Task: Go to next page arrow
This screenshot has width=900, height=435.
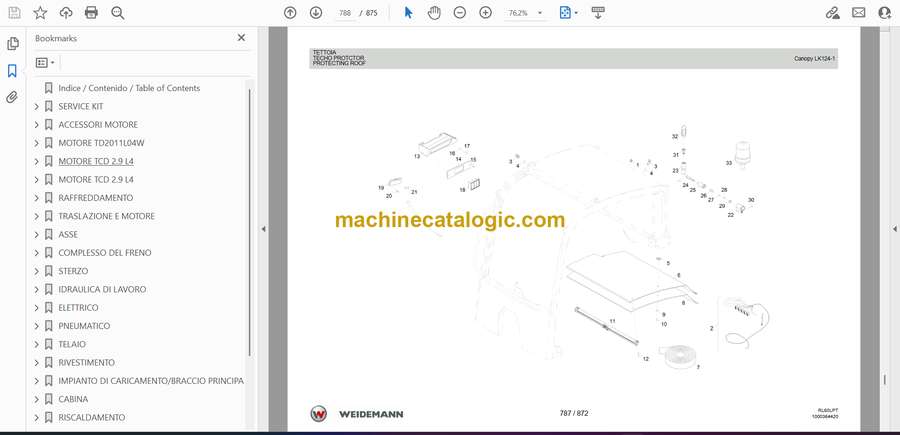Action: pos(316,13)
